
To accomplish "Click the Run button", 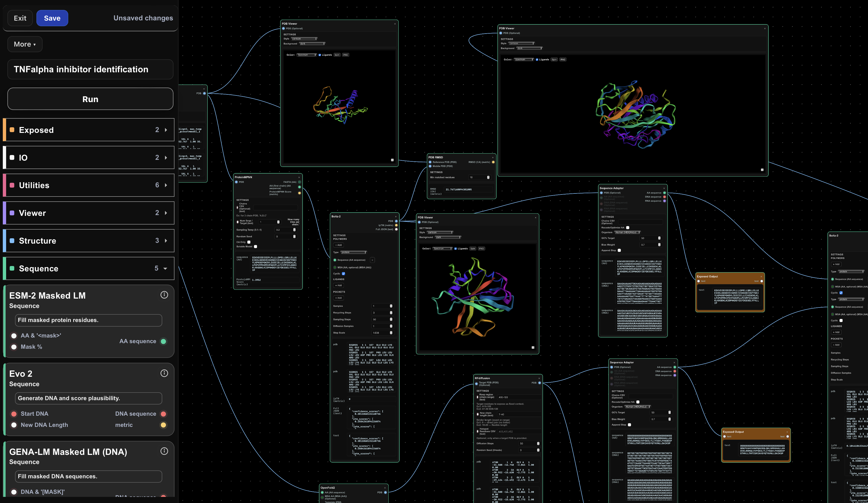I will point(90,99).
